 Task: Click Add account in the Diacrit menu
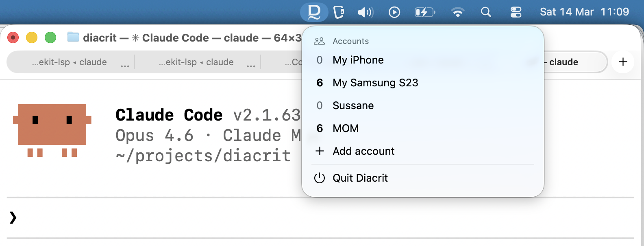[x=363, y=151]
